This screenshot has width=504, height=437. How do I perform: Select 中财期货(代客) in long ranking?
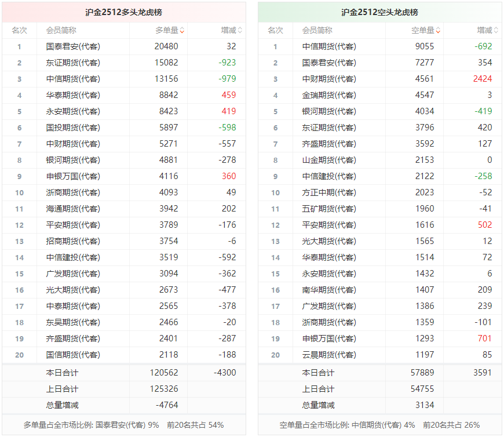73,144
